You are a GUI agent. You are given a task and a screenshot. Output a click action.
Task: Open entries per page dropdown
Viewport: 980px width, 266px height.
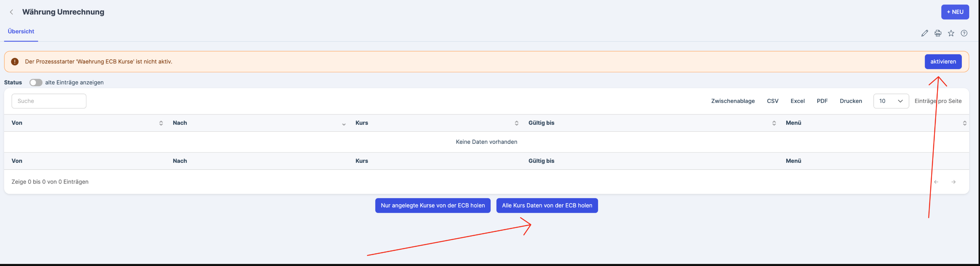pos(891,101)
